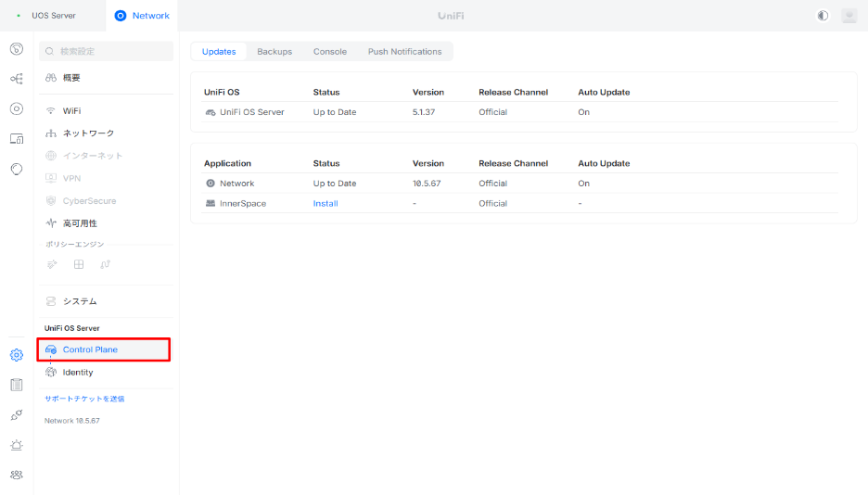The width and height of the screenshot is (868, 495).
Task: Open the ネットワーク settings menu item
Action: coord(106,133)
